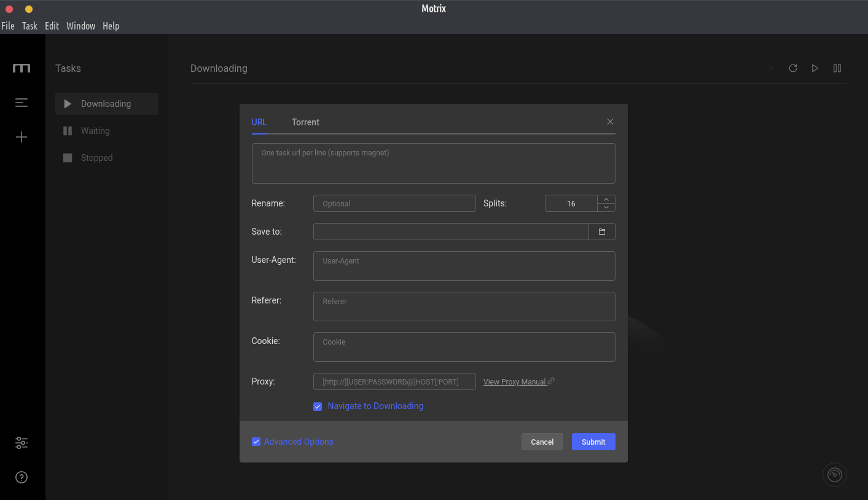Viewport: 868px width, 500px height.
Task: Click the Motrix logo icon in sidebar
Action: click(22, 68)
